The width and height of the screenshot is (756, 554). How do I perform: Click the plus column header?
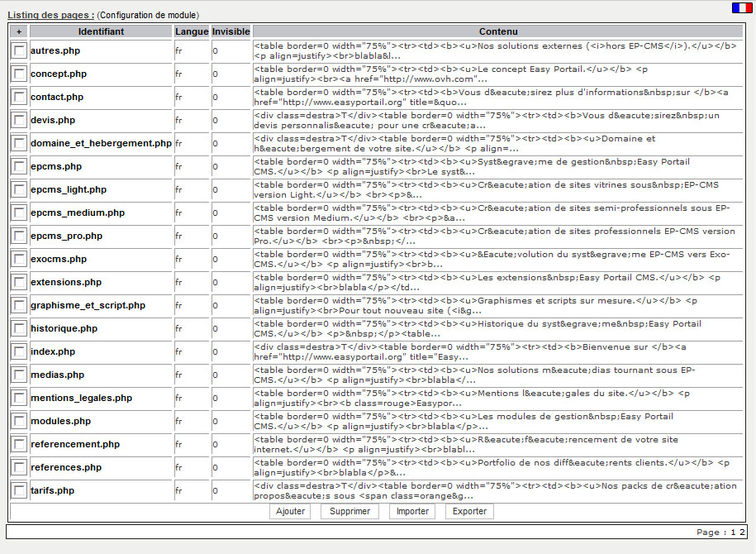tap(19, 31)
